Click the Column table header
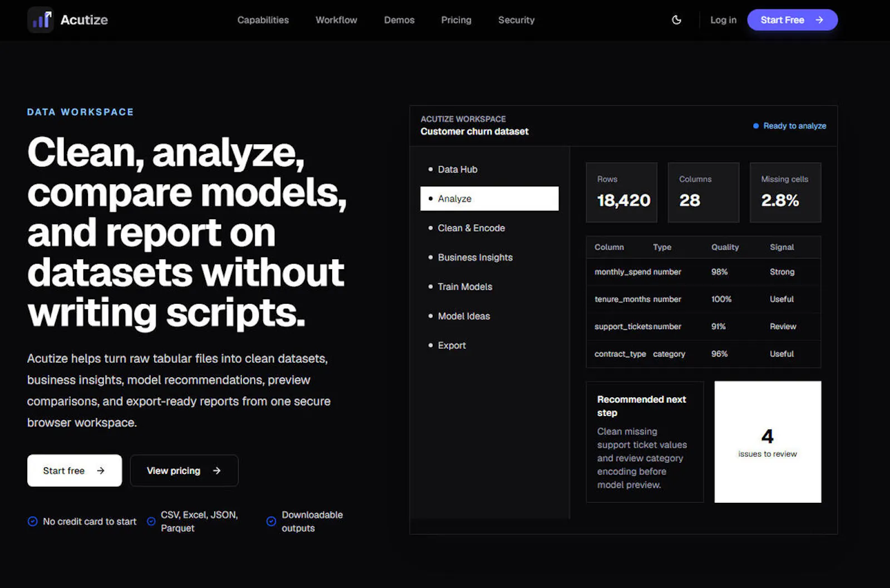This screenshot has width=890, height=588. click(609, 247)
